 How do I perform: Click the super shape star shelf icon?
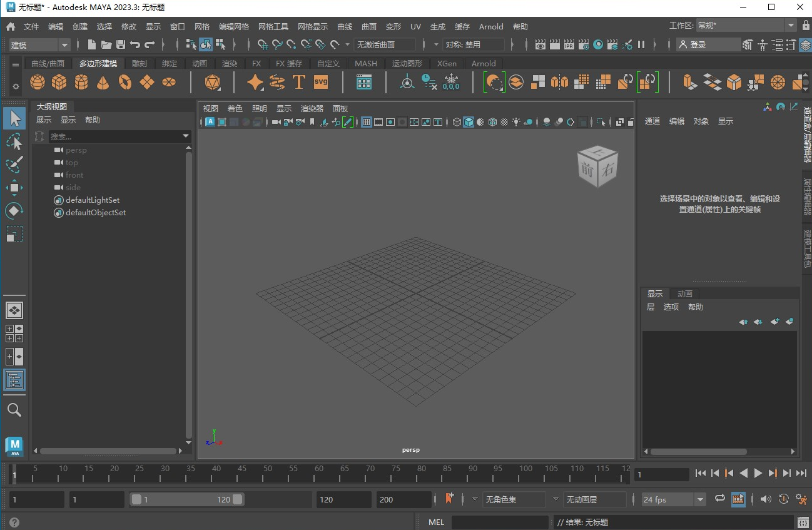click(255, 82)
